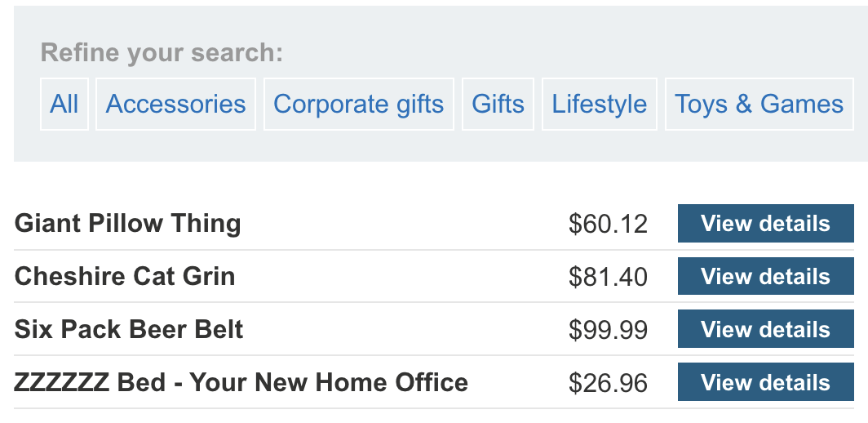This screenshot has width=868, height=423.
Task: View details for Six Pack Beer Belt
Action: pyautogui.click(x=764, y=330)
